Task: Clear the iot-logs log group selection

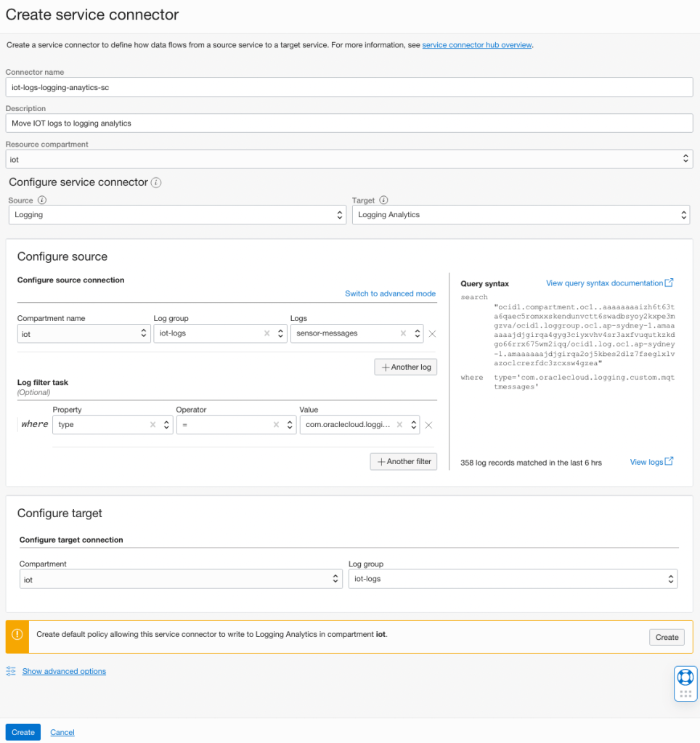Action: pyautogui.click(x=266, y=334)
